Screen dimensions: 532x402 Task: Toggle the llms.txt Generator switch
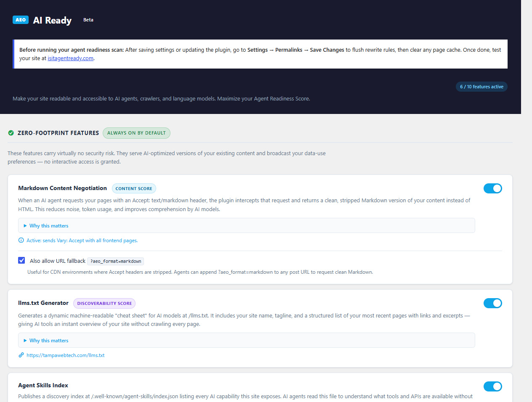click(493, 303)
